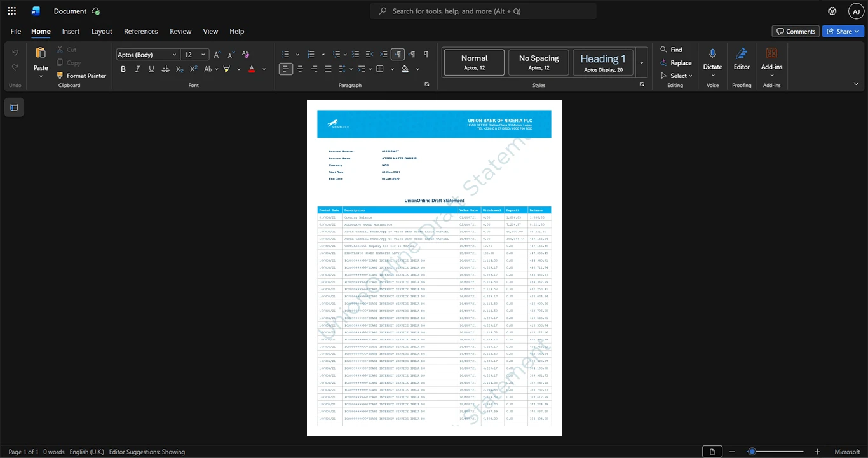Click the cloud save status icon
This screenshot has width=868, height=458.
coord(96,11)
